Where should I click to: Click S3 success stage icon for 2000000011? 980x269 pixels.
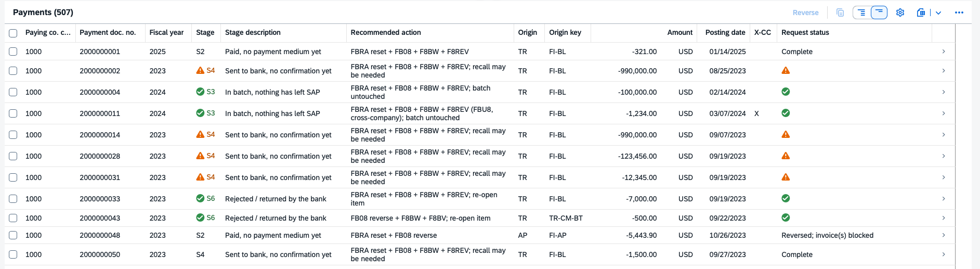pos(200,113)
